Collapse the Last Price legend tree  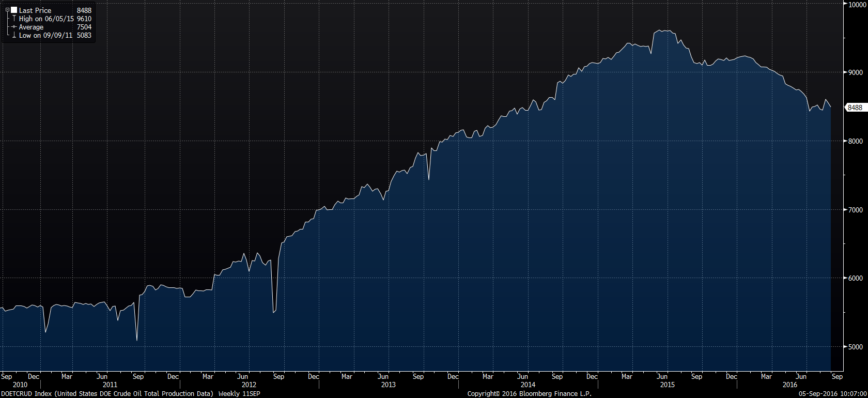click(7, 10)
